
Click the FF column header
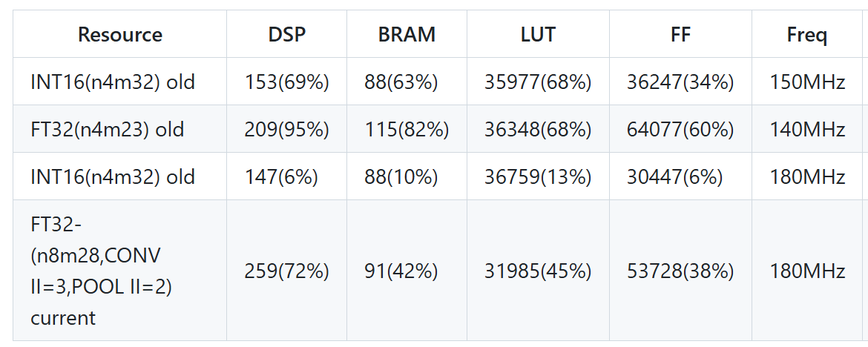click(x=680, y=34)
